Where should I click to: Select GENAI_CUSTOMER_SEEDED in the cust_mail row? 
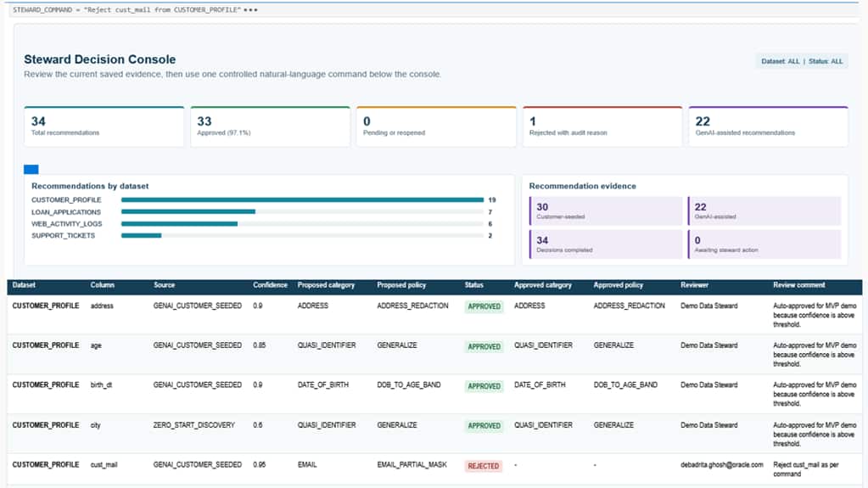pyautogui.click(x=198, y=465)
